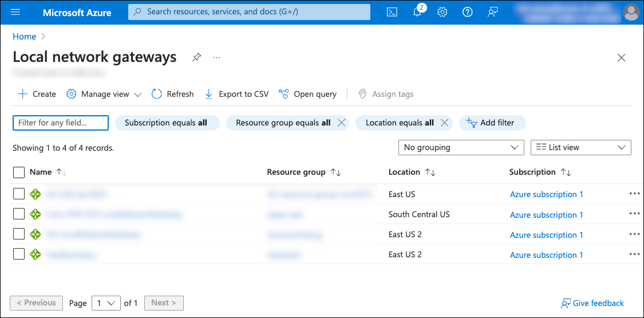The height and width of the screenshot is (318, 644).
Task: Open the List view dropdown
Action: (x=580, y=147)
